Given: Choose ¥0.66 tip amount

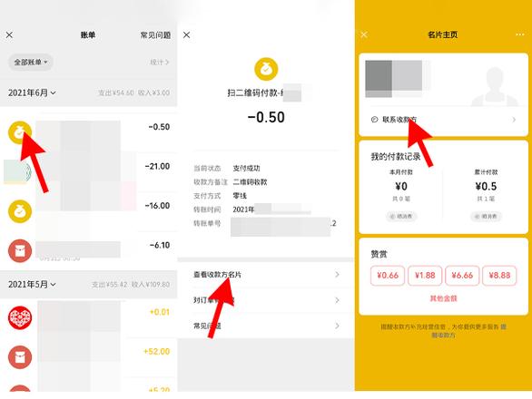Looking at the screenshot, I should tap(388, 276).
